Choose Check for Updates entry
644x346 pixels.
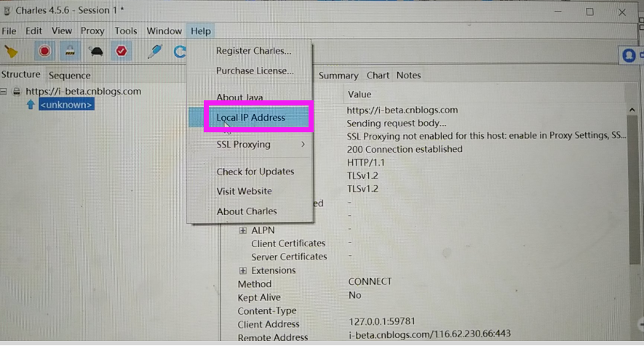click(x=255, y=172)
